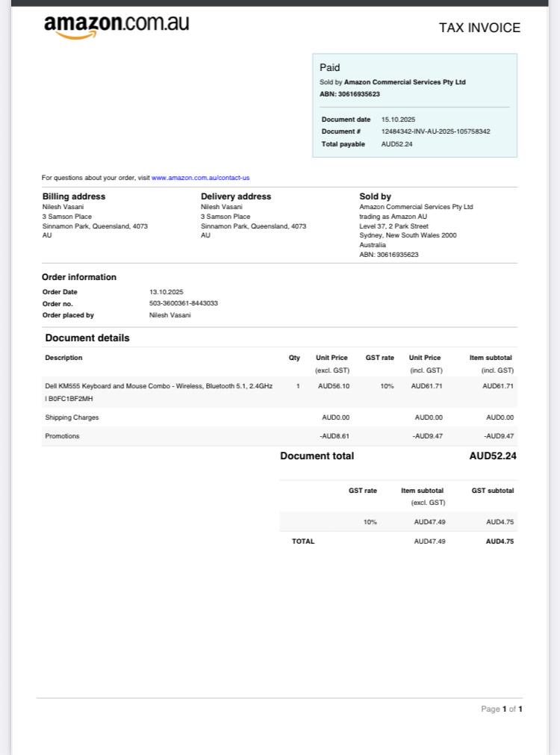Select order number 503-3600361-8443033
560x755 pixels.
[x=184, y=303]
